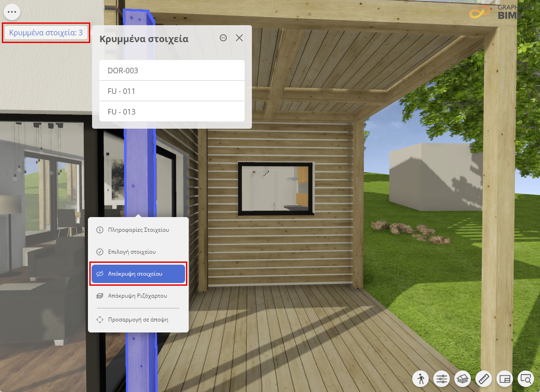Open the three-dots main menu button

pos(12,12)
